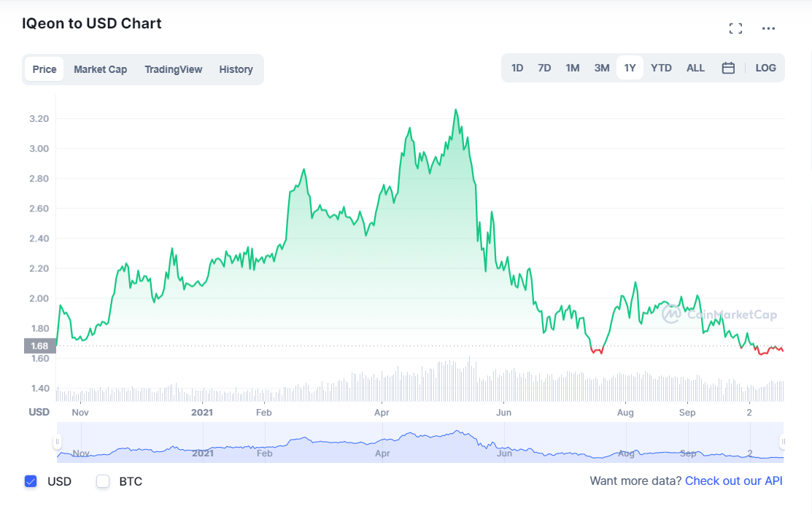
Task: Click the Nov label on main x-axis
Action: (x=80, y=413)
